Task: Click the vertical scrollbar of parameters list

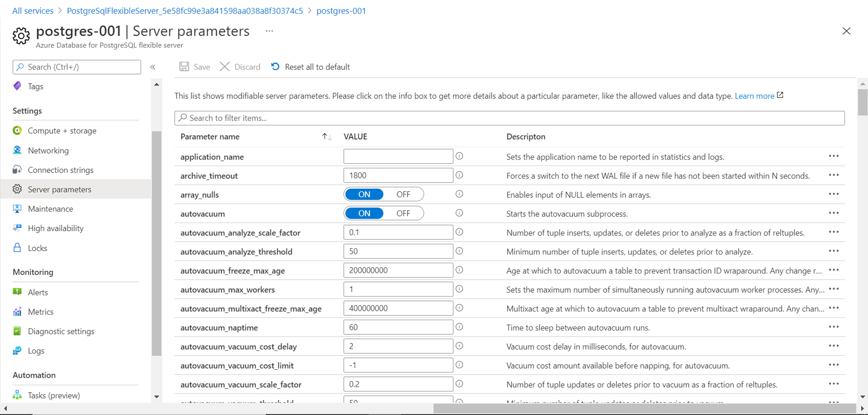Action: click(x=862, y=102)
